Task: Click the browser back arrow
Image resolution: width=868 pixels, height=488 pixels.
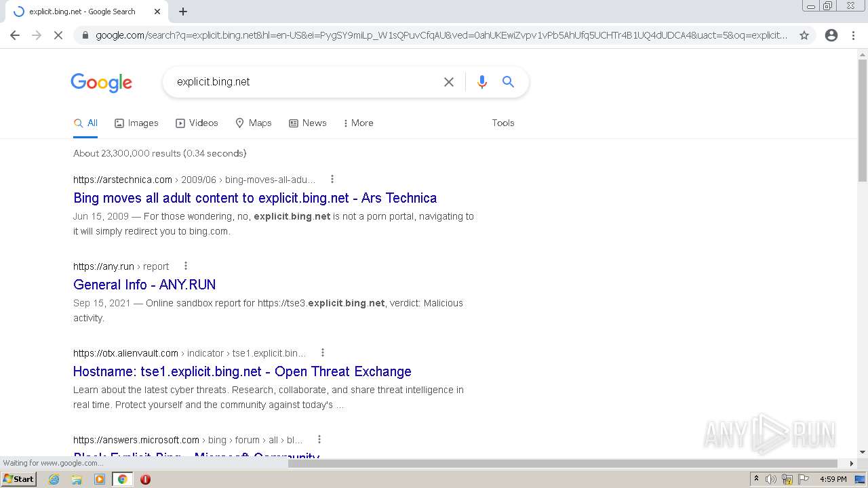Action: tap(15, 35)
